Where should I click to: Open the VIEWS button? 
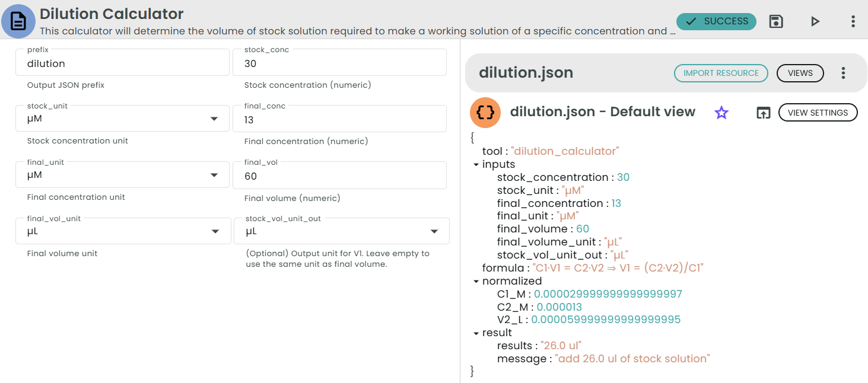pos(800,73)
